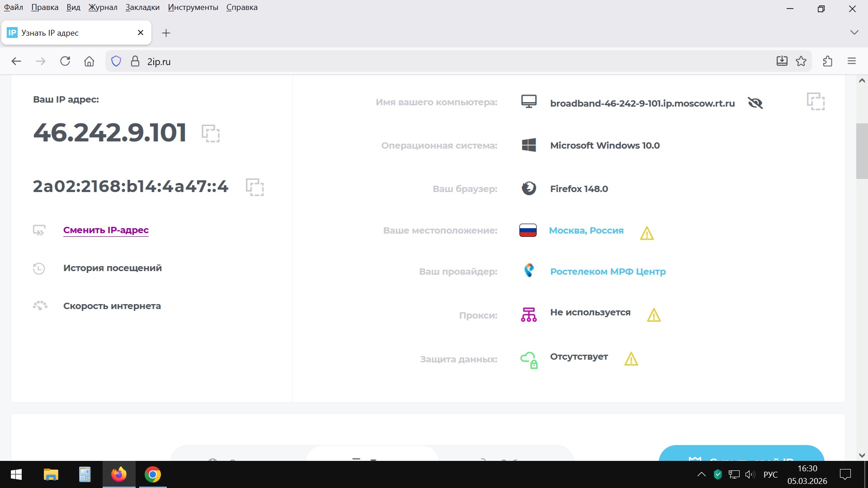Screen dimensions: 868x488
Task: Open downloads icon in address bar
Action: click(782, 61)
